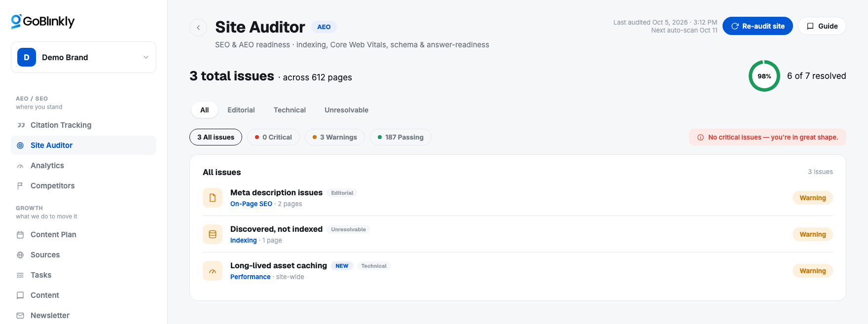This screenshot has height=324, width=868.
Task: Open Sources from the sidebar
Action: coord(83,255)
